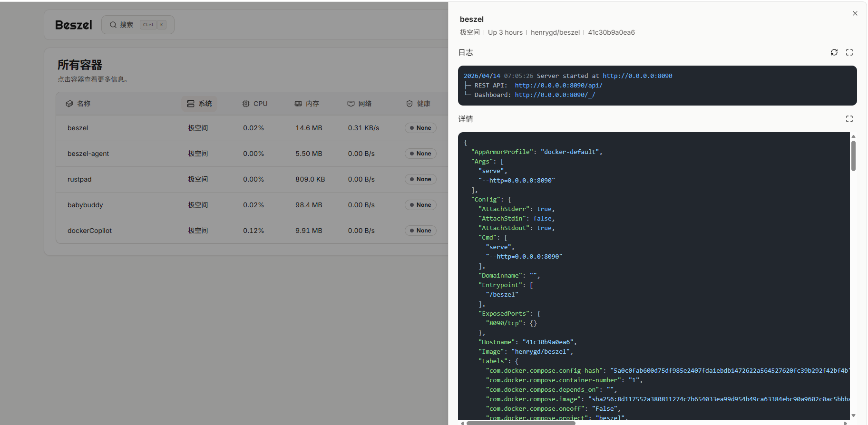The image size is (868, 425).
Task: Sort containers by name column
Action: click(x=78, y=104)
